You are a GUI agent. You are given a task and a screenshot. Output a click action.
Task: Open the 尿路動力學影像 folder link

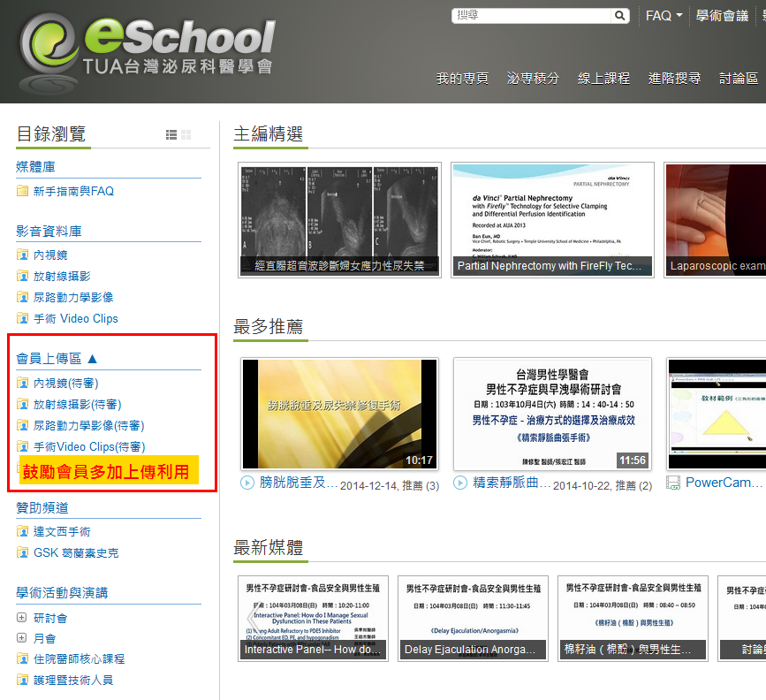73,297
